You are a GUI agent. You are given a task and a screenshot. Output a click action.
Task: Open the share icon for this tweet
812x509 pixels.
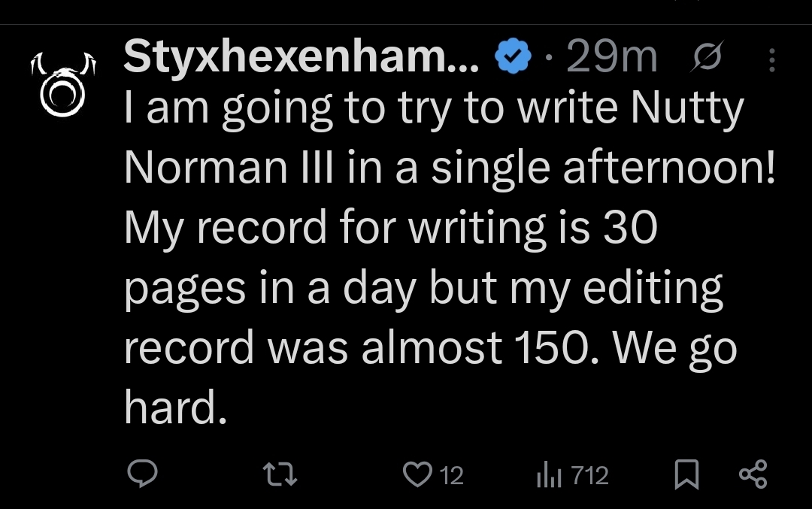pyautogui.click(x=753, y=474)
